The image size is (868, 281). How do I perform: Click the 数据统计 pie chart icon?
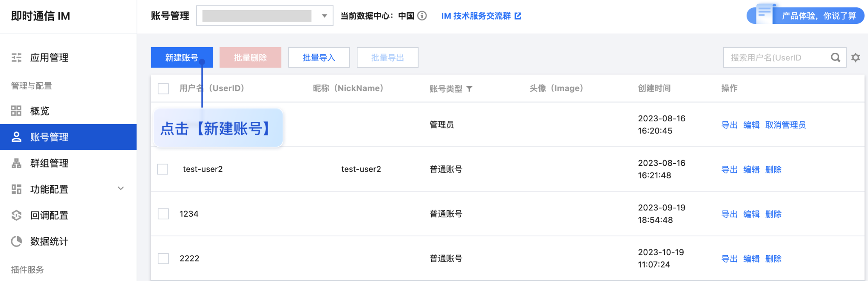pyautogui.click(x=16, y=242)
